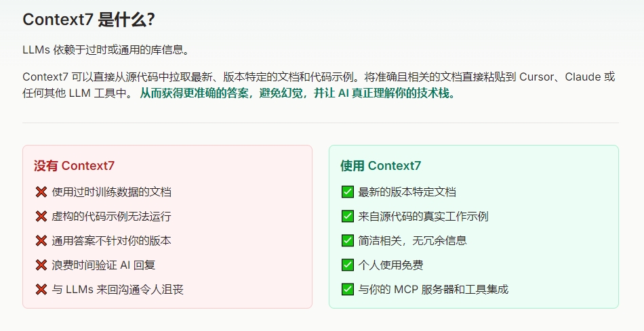The image size is (644, 331).
Task: Click the text 与你的 MCP 服务器和工具集成
Action: (433, 289)
